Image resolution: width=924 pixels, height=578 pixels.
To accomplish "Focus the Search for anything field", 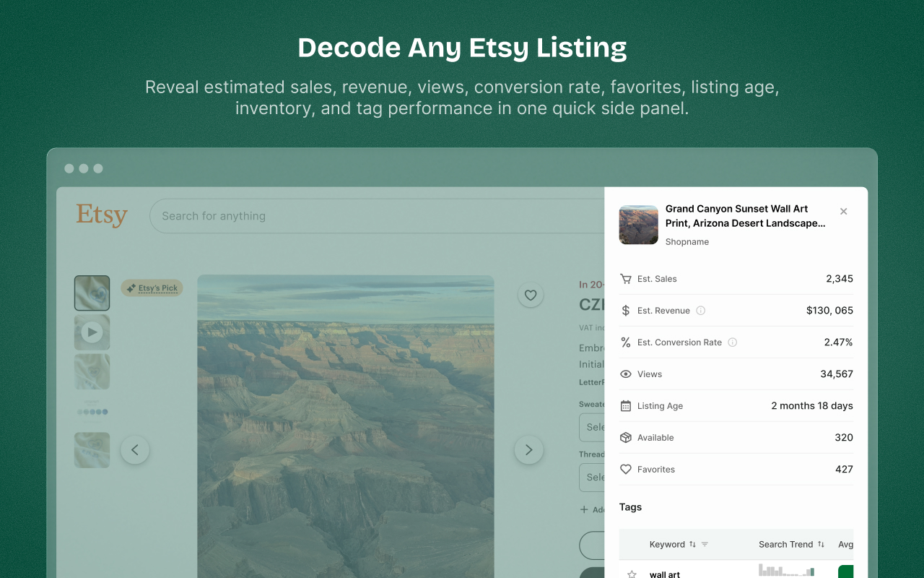I will pos(377,216).
